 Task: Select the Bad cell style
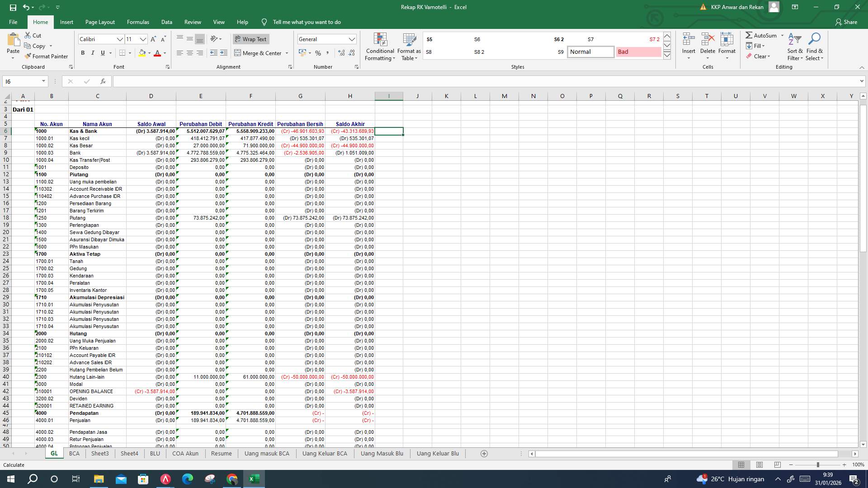point(638,52)
